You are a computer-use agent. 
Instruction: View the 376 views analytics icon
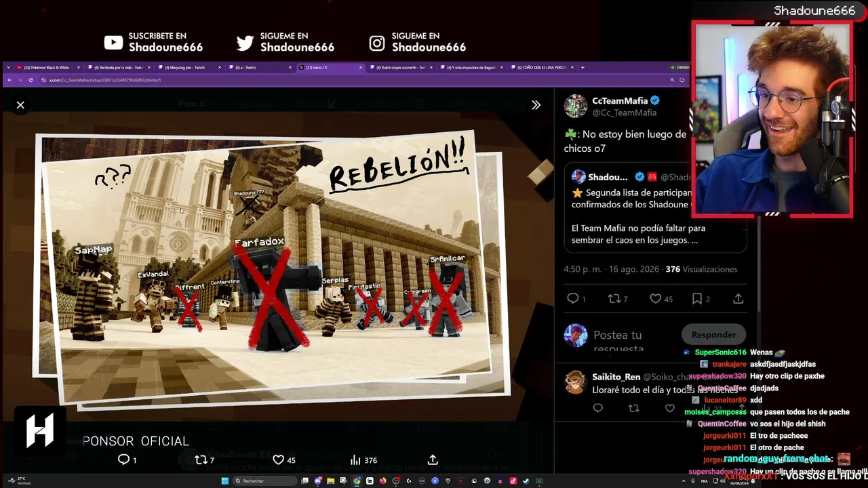(x=355, y=460)
